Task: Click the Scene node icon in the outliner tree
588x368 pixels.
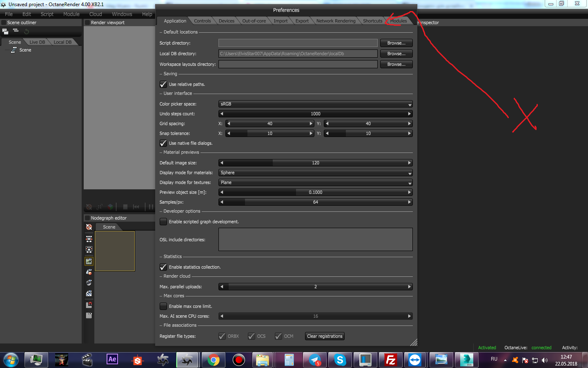Action: tap(14, 50)
